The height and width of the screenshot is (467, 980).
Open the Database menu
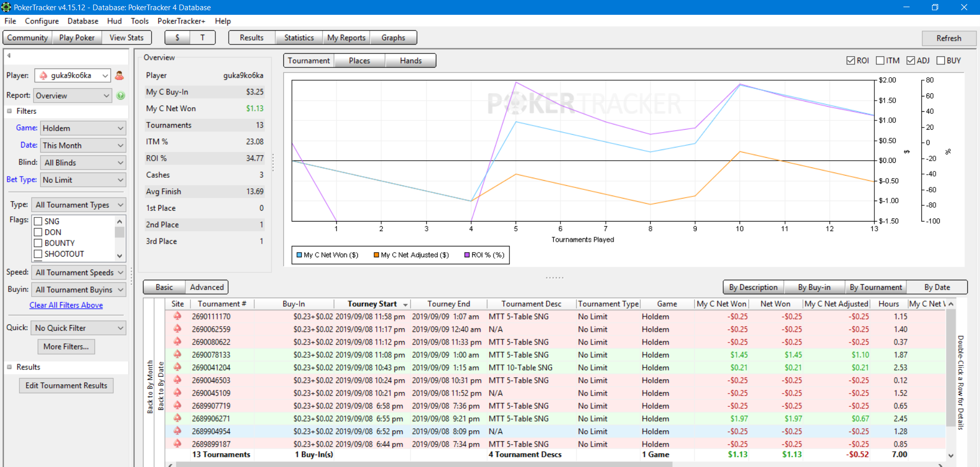(x=83, y=21)
